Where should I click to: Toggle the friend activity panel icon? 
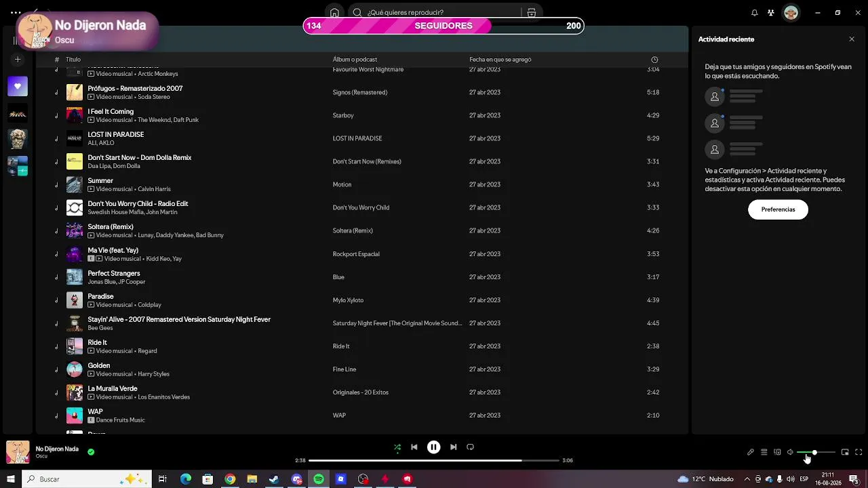click(770, 13)
